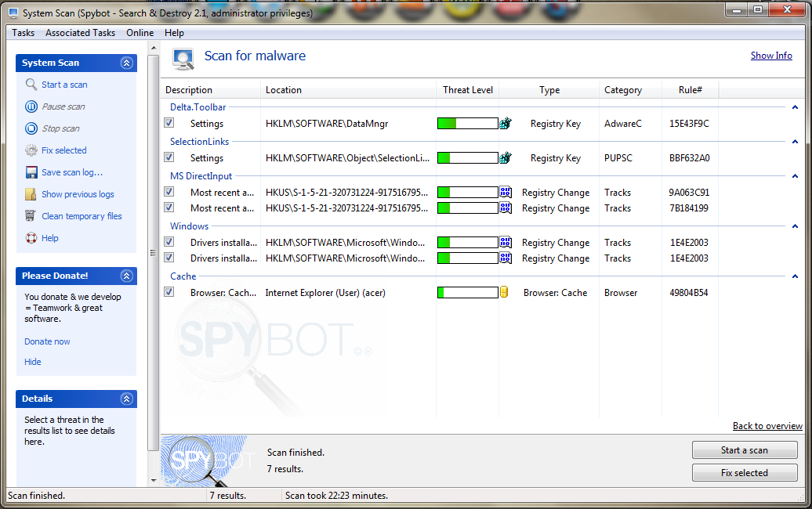Screen dimensions: 812x509
Task: Click the sidebar scroll down arrow
Action: pyautogui.click(x=154, y=481)
